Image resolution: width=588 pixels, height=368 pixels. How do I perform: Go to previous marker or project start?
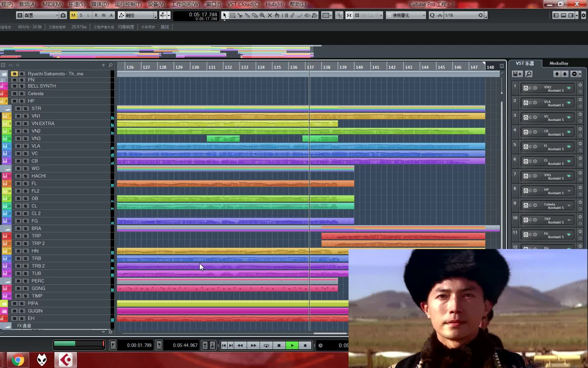[x=224, y=345]
